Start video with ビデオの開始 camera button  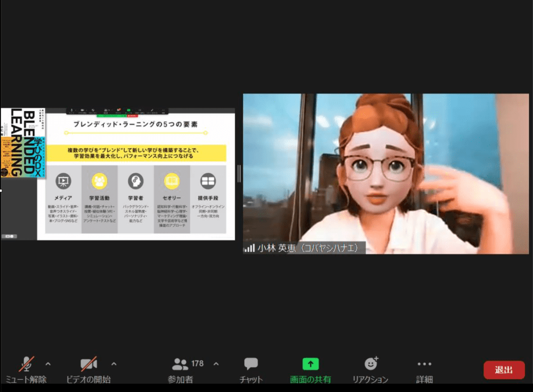88,364
